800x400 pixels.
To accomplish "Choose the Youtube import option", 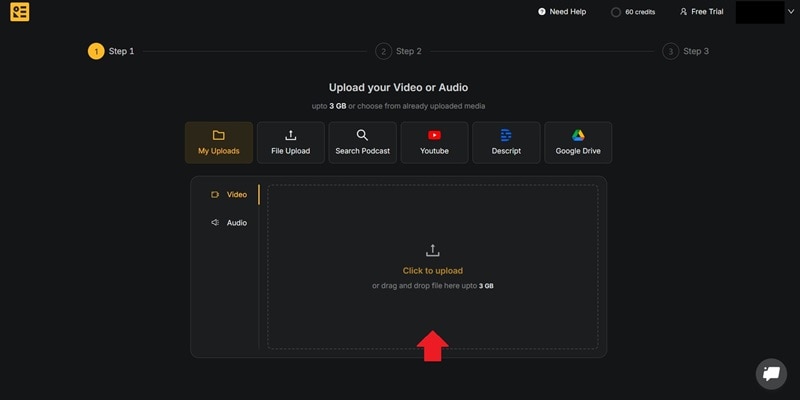I will point(435,142).
